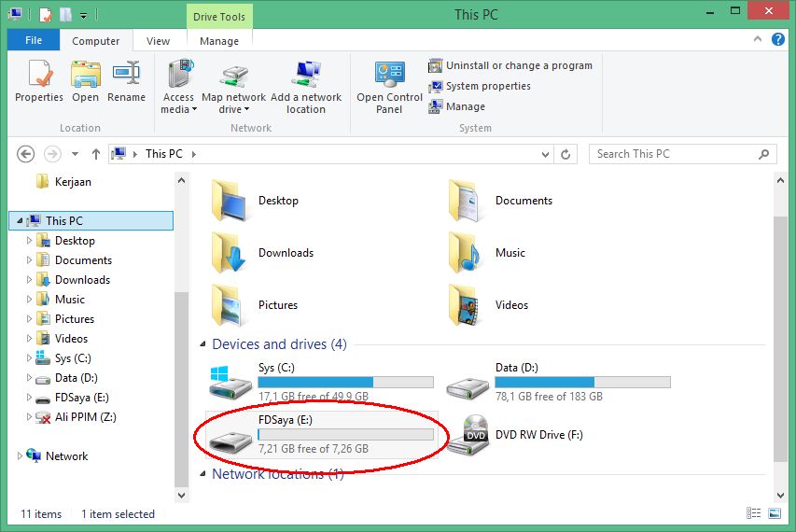Expand the Network node in sidebar
This screenshot has width=796, height=532.
(x=20, y=456)
